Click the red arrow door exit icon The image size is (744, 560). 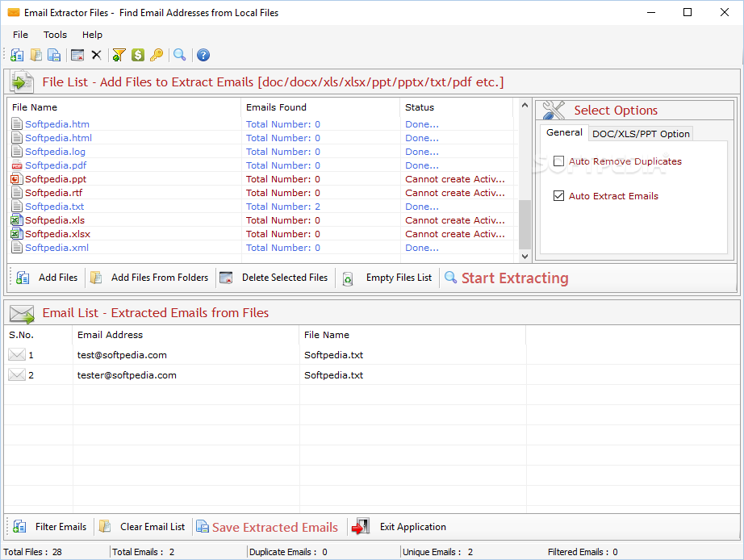[361, 526]
